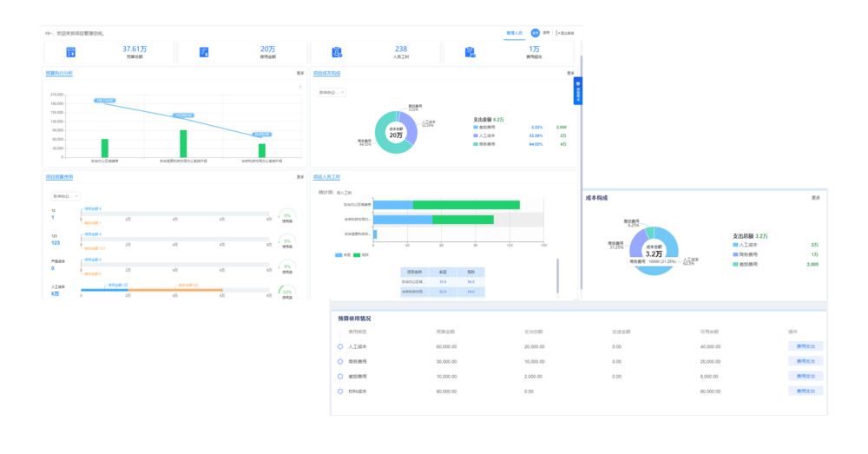
Task: Switch to the 管理人员 tab
Action: pyautogui.click(x=514, y=33)
